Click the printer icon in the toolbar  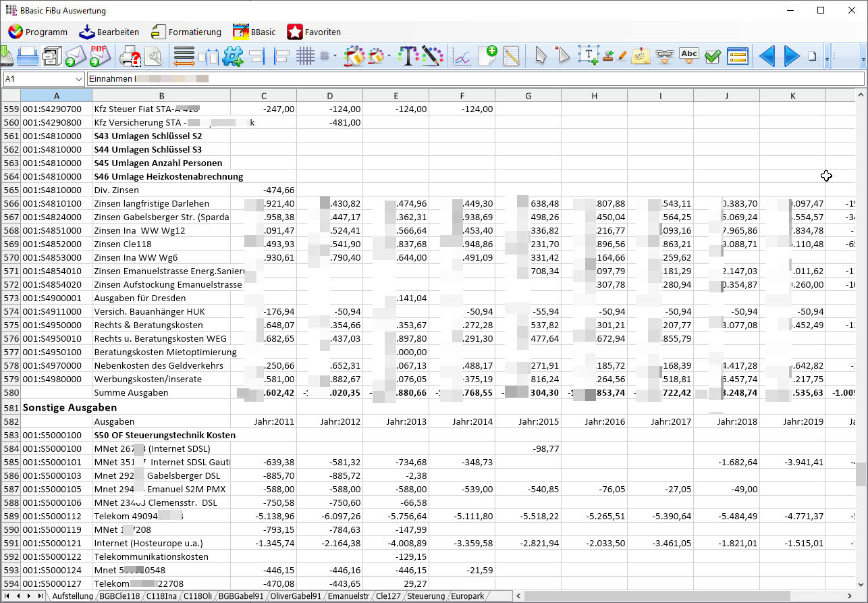pos(28,57)
